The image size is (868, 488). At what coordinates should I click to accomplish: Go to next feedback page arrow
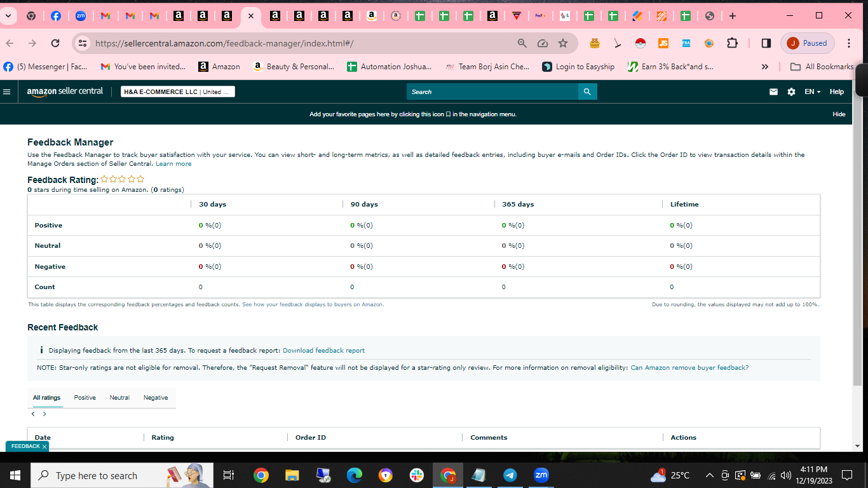[x=44, y=414]
